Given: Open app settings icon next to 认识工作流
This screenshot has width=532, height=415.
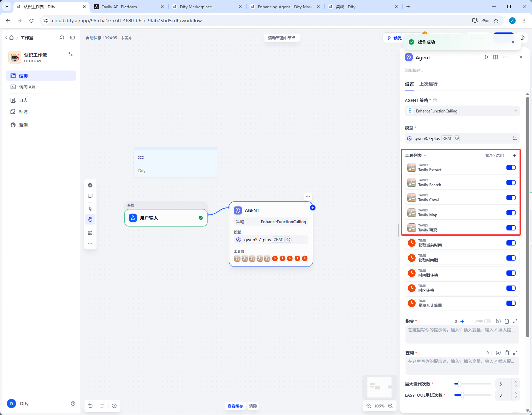Looking at the screenshot, I should pos(70,54).
